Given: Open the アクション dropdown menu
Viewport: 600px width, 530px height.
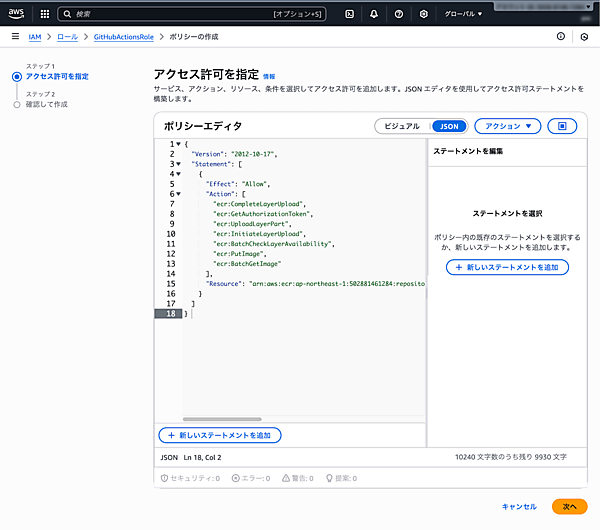Looking at the screenshot, I should point(507,126).
